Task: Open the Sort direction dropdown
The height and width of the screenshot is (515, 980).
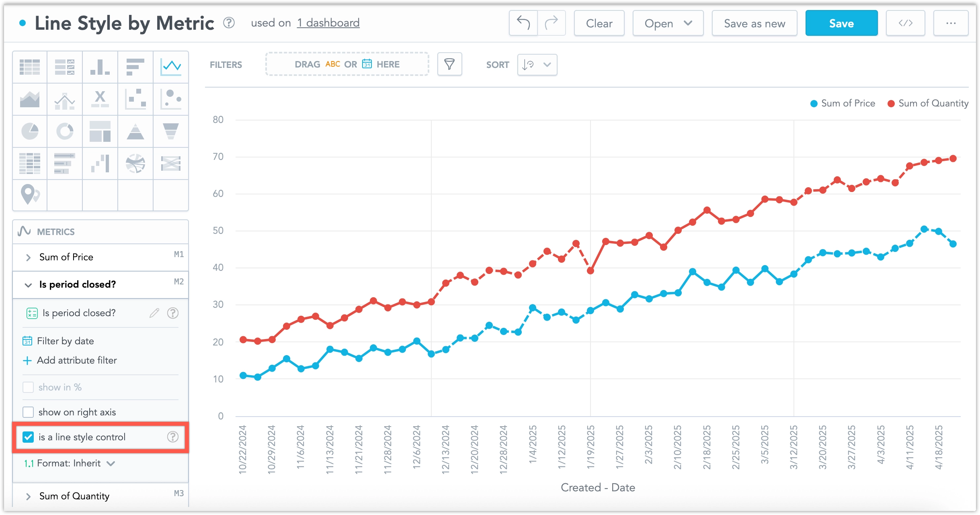Action: point(537,64)
